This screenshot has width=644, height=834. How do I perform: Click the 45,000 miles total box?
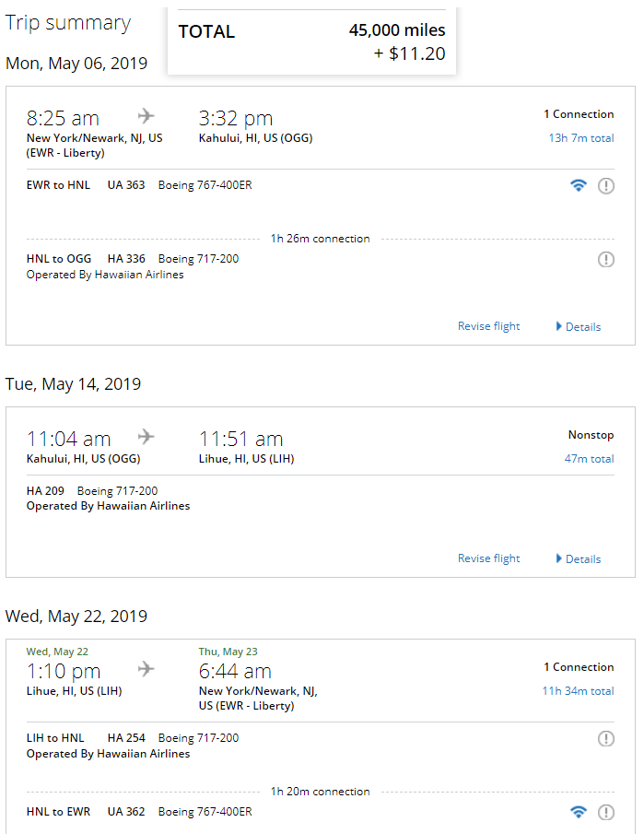tap(311, 41)
